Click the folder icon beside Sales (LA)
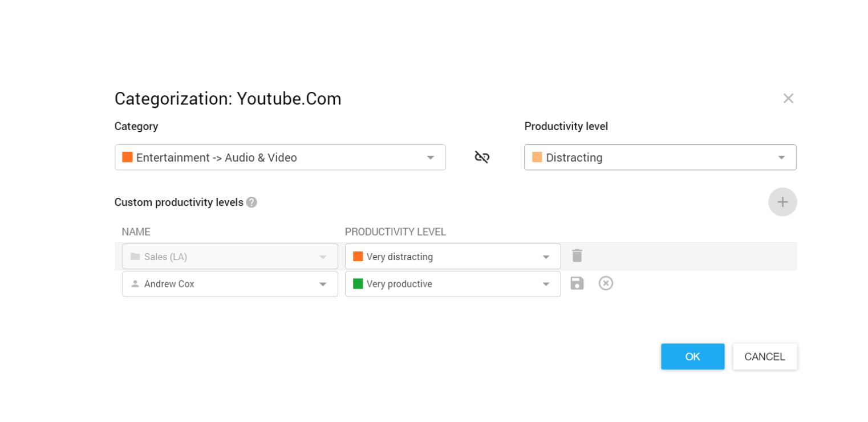The image size is (868, 422). tap(135, 257)
